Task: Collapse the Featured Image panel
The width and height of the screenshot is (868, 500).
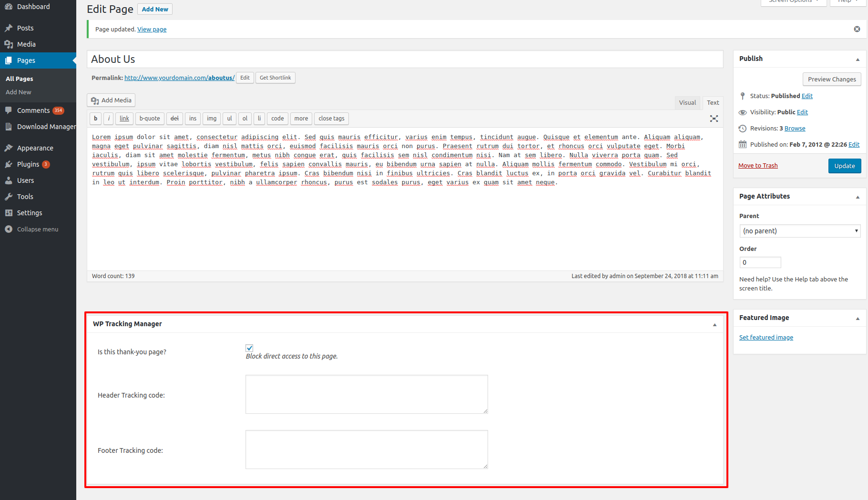Action: click(858, 319)
